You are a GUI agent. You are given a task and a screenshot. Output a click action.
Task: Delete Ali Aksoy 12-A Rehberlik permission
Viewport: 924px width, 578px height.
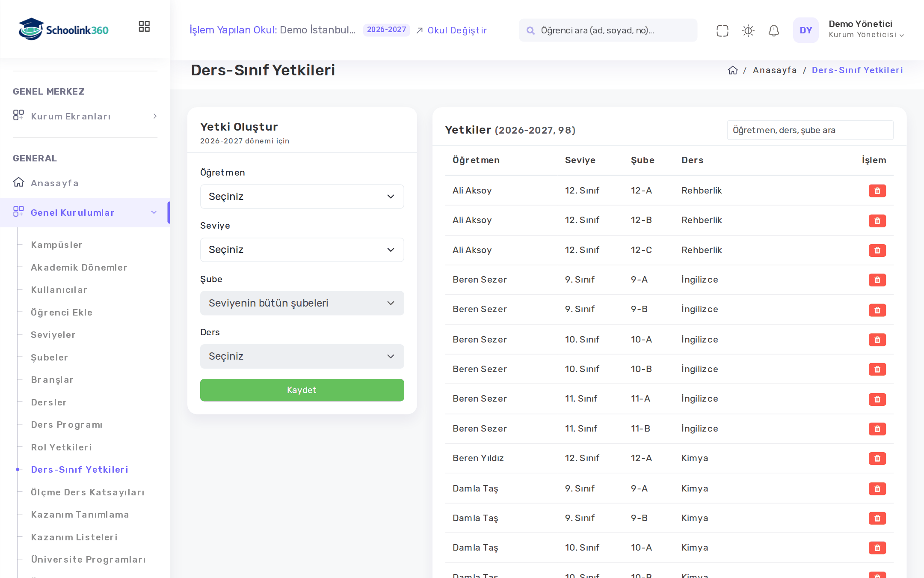877,191
